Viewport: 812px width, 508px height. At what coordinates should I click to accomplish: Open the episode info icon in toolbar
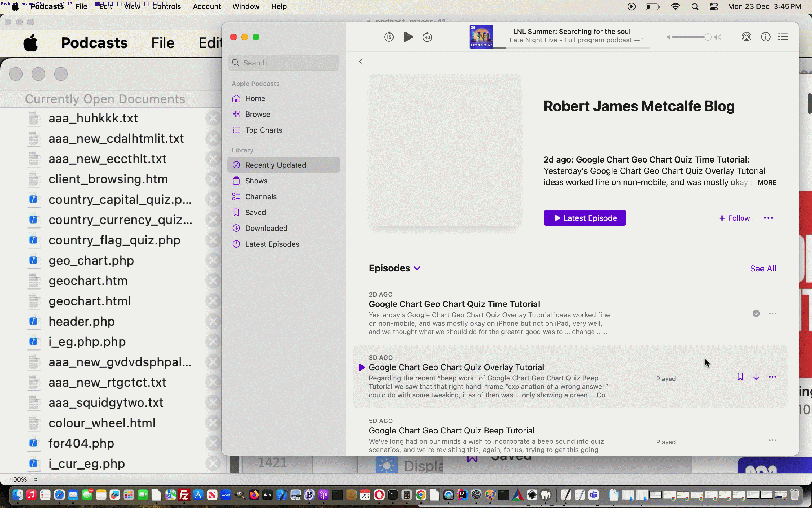[765, 37]
